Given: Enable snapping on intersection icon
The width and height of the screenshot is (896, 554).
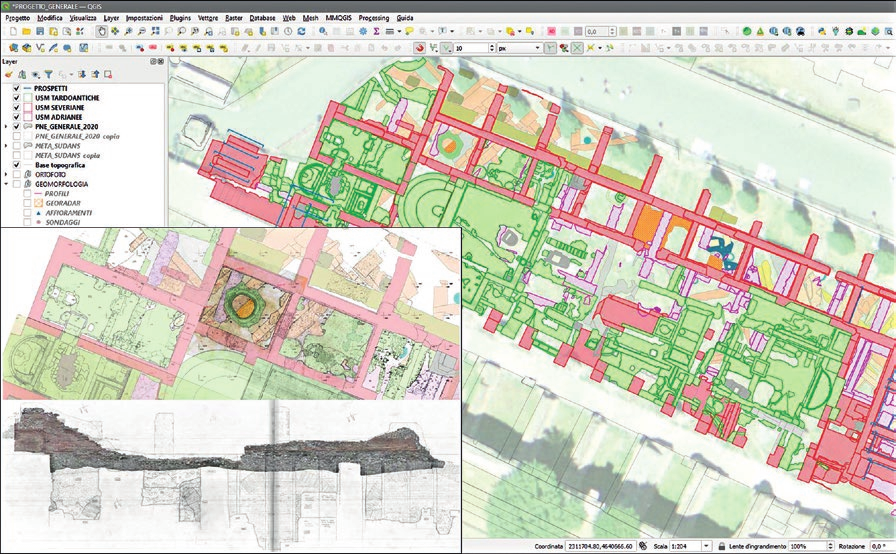Looking at the screenshot, I should (x=577, y=49).
